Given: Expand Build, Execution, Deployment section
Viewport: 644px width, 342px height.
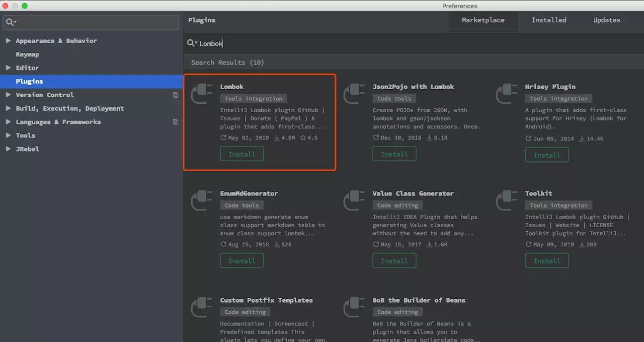Looking at the screenshot, I should click(x=8, y=108).
